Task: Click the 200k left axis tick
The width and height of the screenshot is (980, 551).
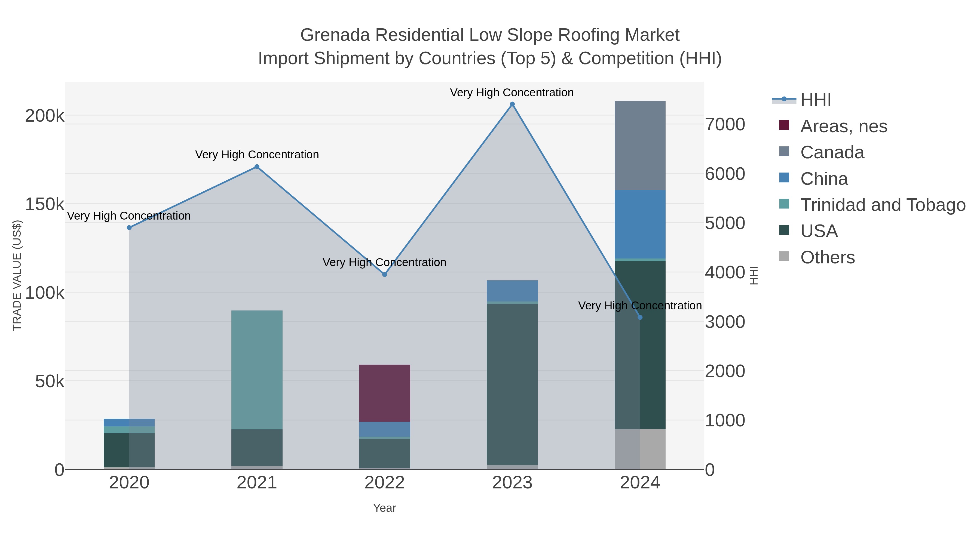Action: click(45, 116)
